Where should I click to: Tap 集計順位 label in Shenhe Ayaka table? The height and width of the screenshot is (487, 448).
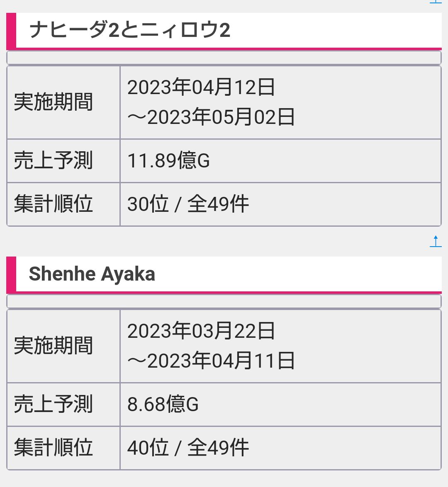[x=53, y=448]
